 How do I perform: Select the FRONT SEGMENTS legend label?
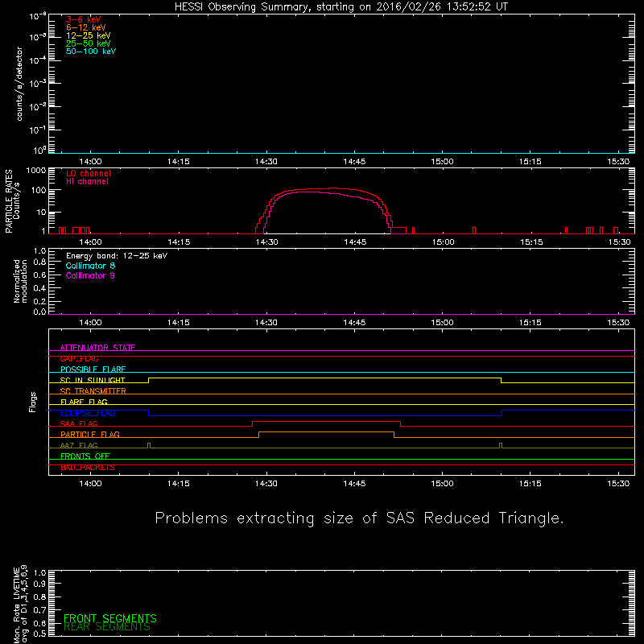110,618
